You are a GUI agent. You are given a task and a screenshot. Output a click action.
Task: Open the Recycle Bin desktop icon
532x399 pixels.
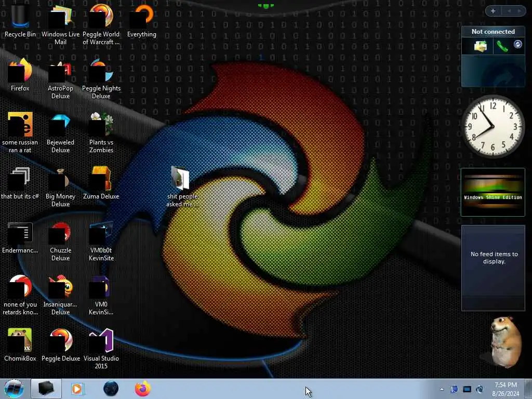(20, 20)
